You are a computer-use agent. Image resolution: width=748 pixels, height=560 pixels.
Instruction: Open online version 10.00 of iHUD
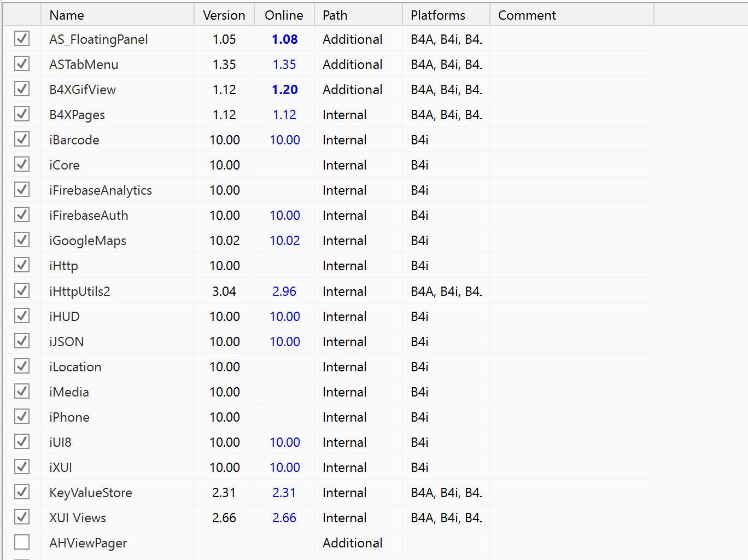pyautogui.click(x=285, y=317)
